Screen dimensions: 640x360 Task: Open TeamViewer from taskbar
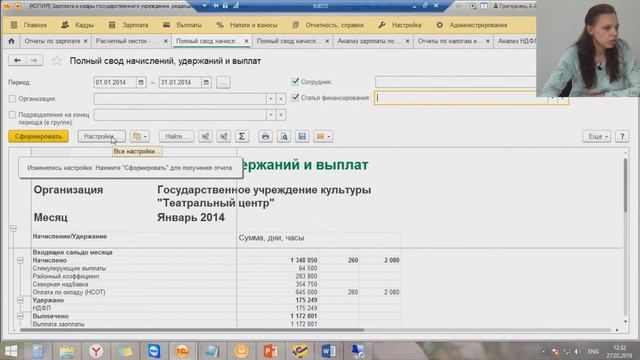154,351
